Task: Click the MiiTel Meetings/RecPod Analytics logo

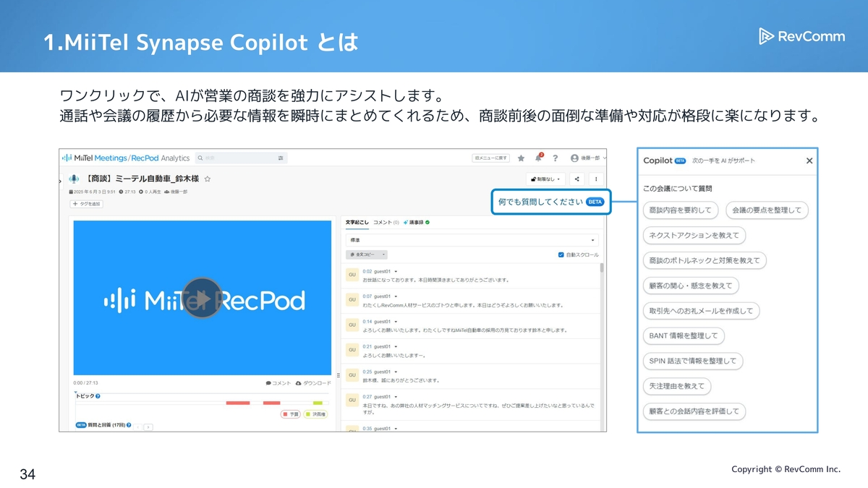Action: click(x=126, y=158)
